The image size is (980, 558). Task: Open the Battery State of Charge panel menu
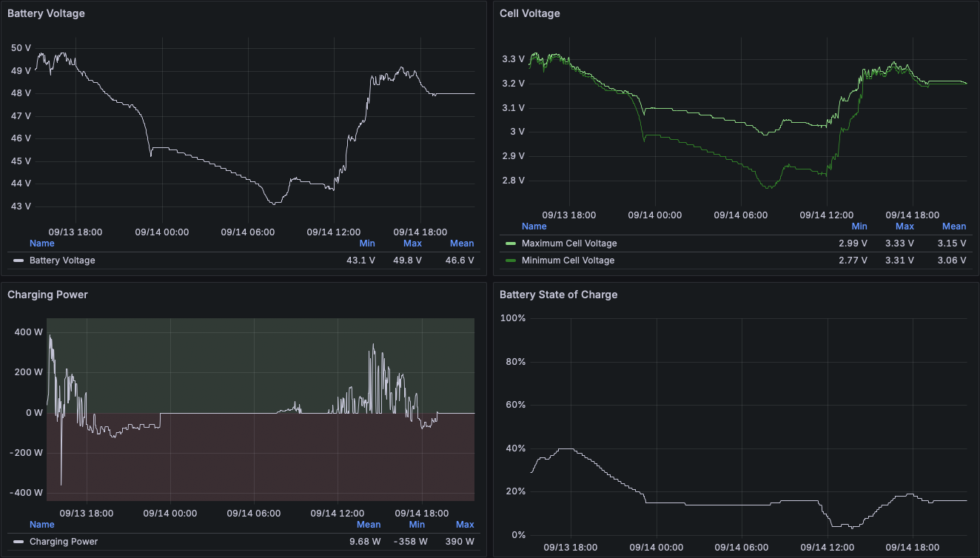pyautogui.click(x=558, y=295)
